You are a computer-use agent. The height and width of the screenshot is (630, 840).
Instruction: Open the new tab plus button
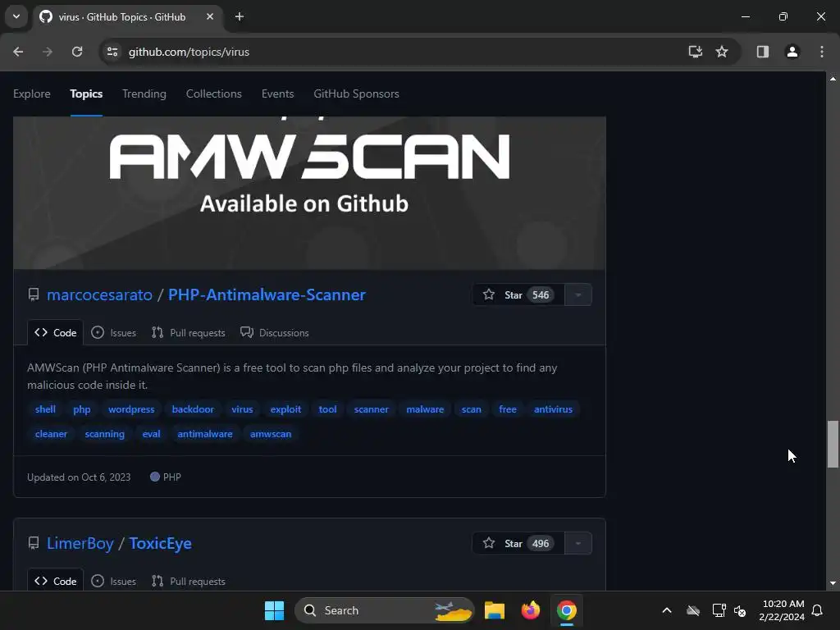pyautogui.click(x=240, y=16)
